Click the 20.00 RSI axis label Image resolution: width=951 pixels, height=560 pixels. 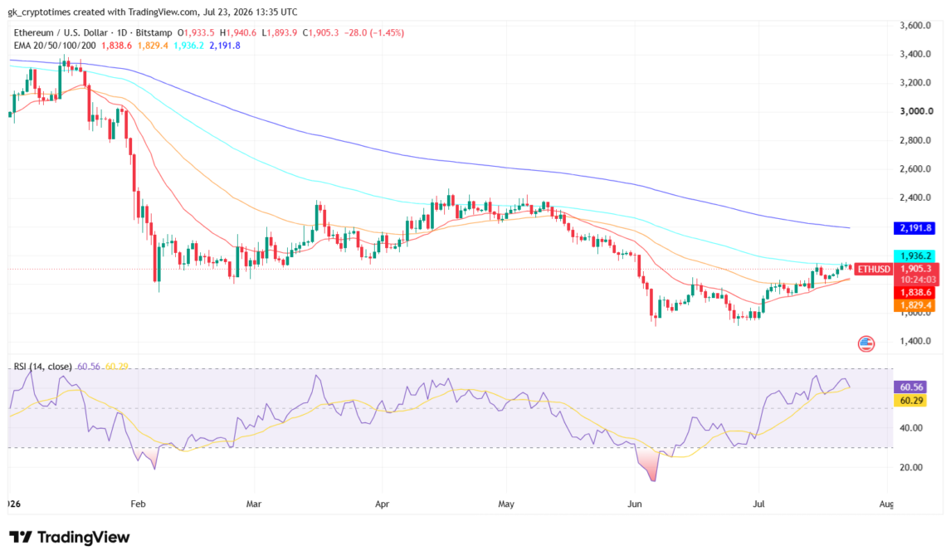pyautogui.click(x=911, y=467)
